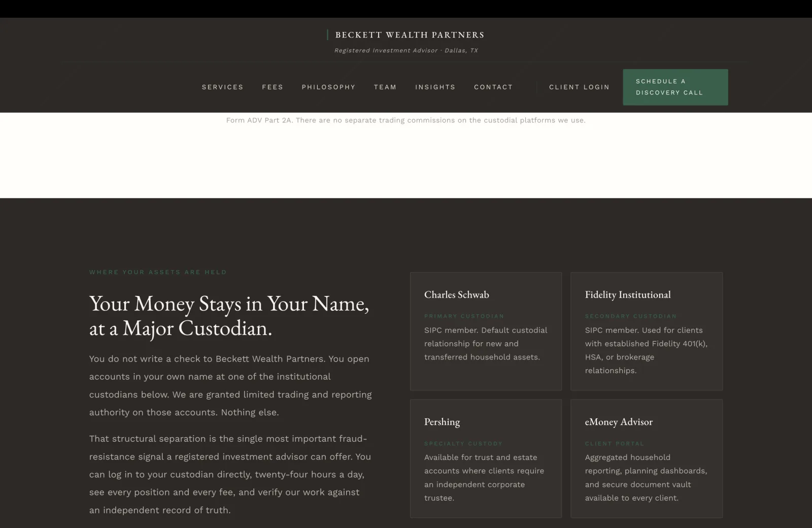Click 'Registered Investment Advisor · Dallas, TX' tagline

pos(406,50)
